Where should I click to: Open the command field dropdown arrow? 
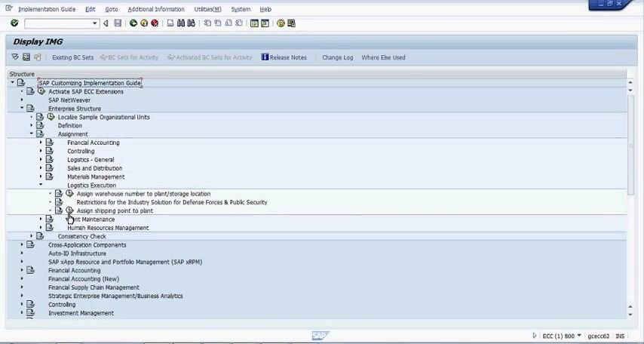click(95, 23)
